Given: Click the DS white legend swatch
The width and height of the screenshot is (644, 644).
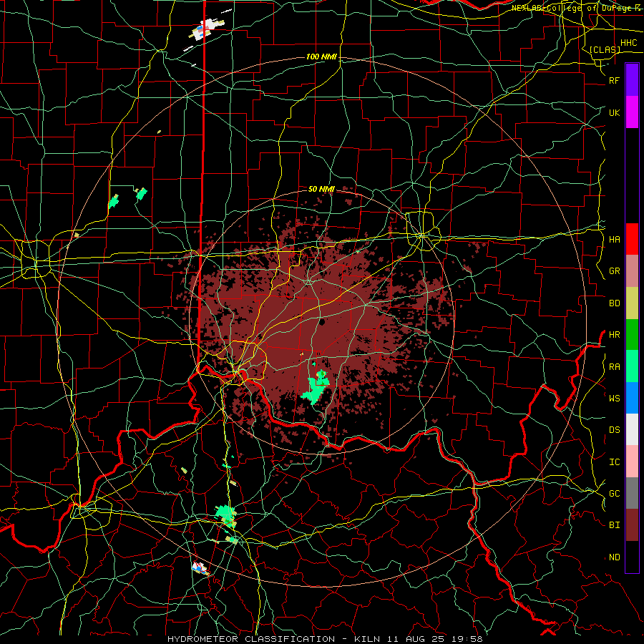Looking at the screenshot, I should tap(632, 429).
